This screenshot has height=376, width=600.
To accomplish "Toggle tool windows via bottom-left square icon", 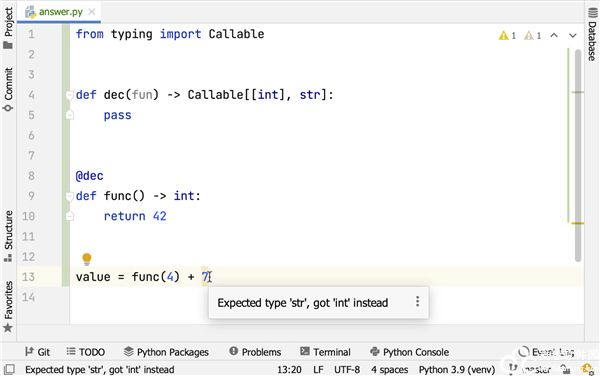I will 9,369.
